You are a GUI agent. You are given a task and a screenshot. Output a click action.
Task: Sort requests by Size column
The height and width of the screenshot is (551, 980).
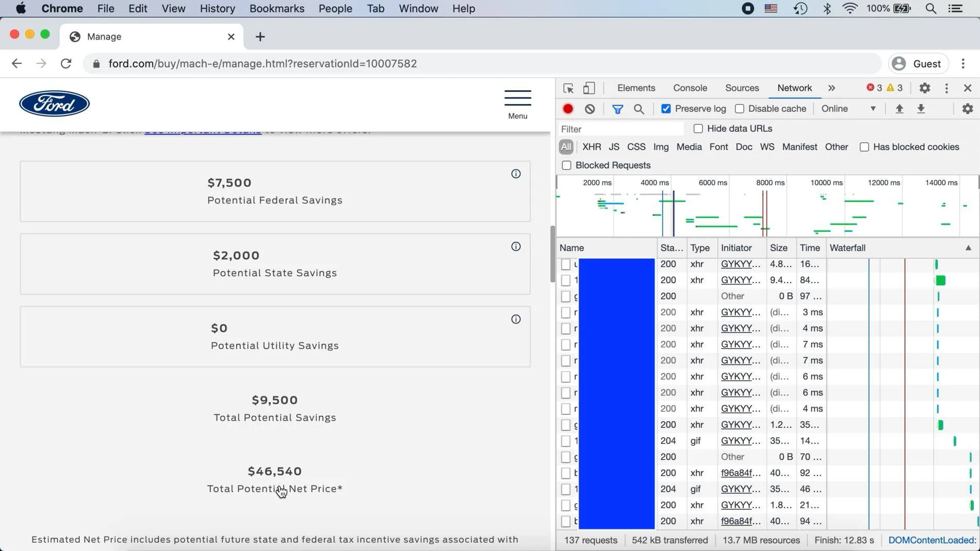click(x=781, y=248)
